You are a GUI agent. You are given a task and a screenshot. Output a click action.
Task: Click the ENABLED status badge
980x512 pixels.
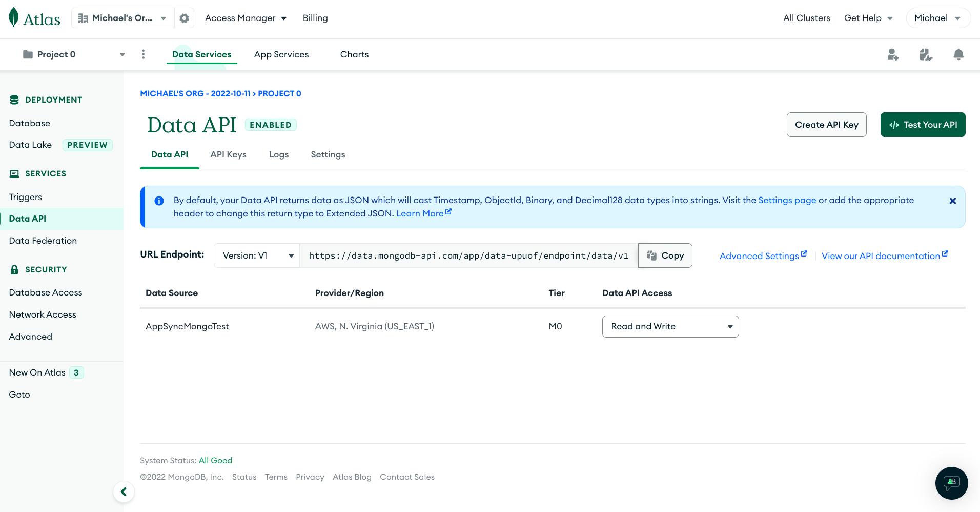[x=271, y=125]
